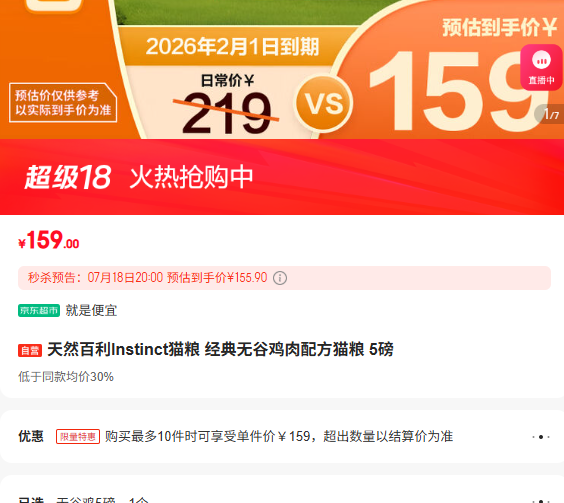This screenshot has height=503, width=564.
Task: Tap the 天然百利Instinct猫粮 product title
Action: coord(220,349)
